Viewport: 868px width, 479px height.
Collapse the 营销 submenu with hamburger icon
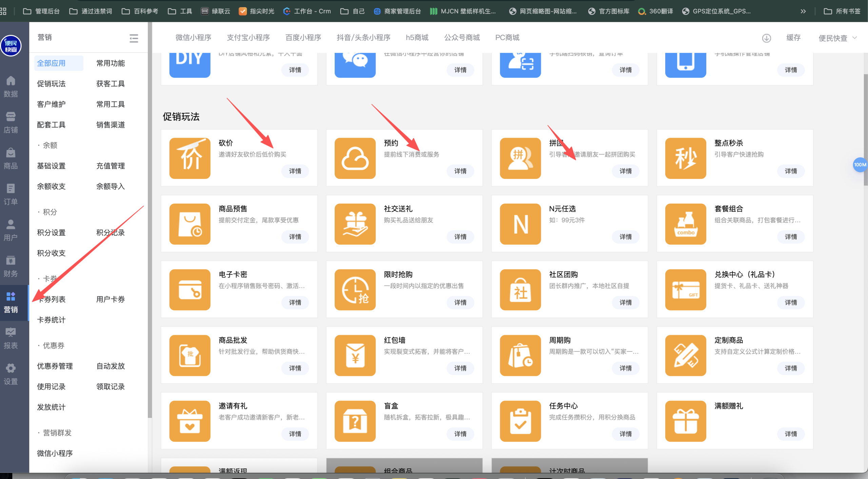134,38
